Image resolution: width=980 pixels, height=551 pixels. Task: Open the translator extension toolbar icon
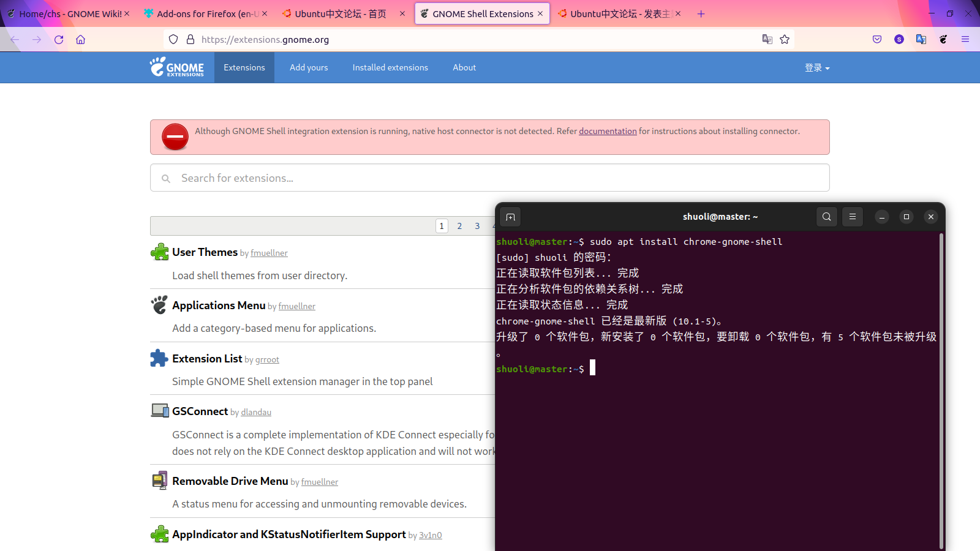(921, 39)
